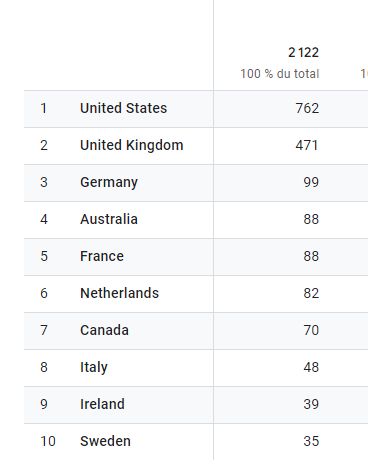Click the Sweden country name
368x468 pixels.
[x=105, y=441]
